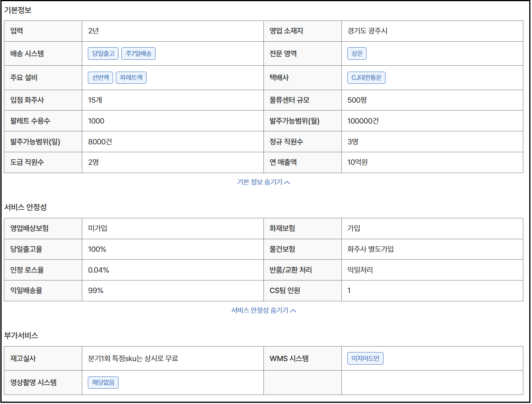Click the 영업배상보험 value 미가입
Image resolution: width=532 pixels, height=404 pixels.
point(98,229)
